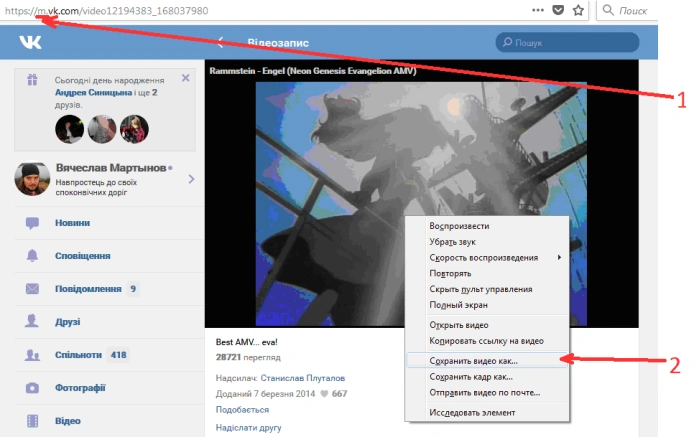Open Фотографії photos link
699x437 pixels.
point(80,388)
